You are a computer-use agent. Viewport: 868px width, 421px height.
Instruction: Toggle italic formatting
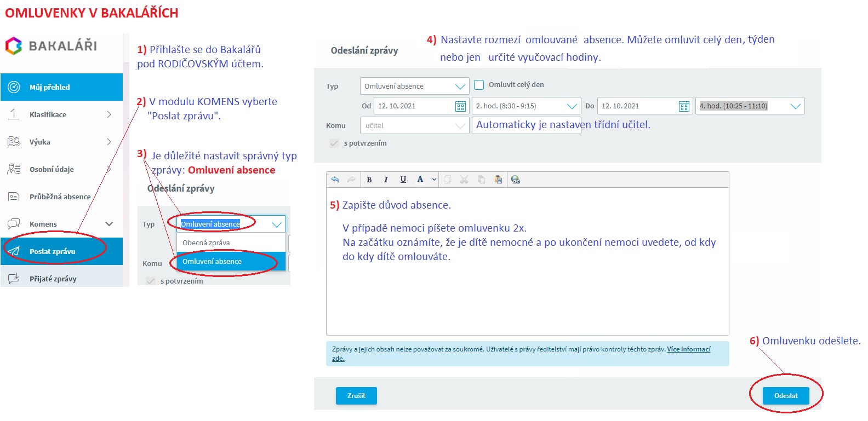(x=386, y=180)
